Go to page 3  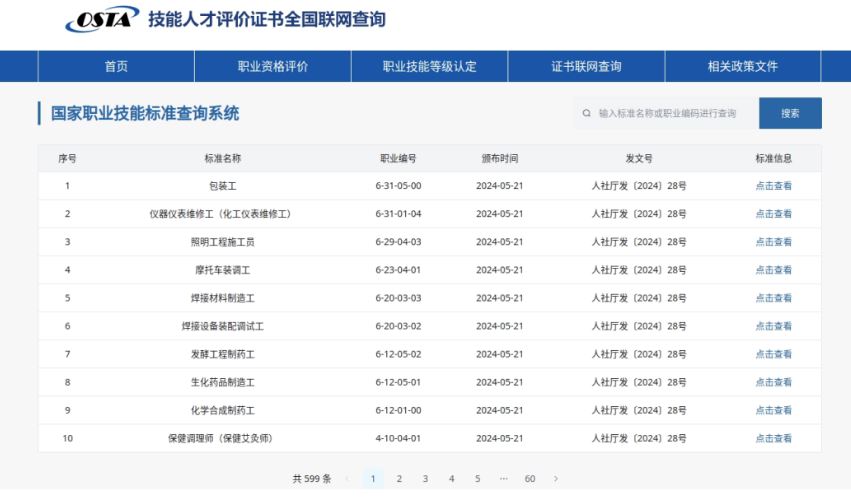425,478
